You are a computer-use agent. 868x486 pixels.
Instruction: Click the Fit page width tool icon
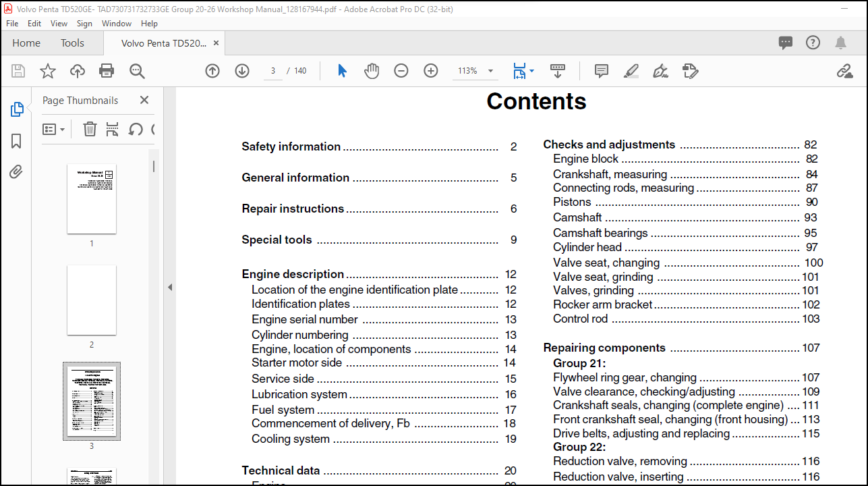coord(519,71)
